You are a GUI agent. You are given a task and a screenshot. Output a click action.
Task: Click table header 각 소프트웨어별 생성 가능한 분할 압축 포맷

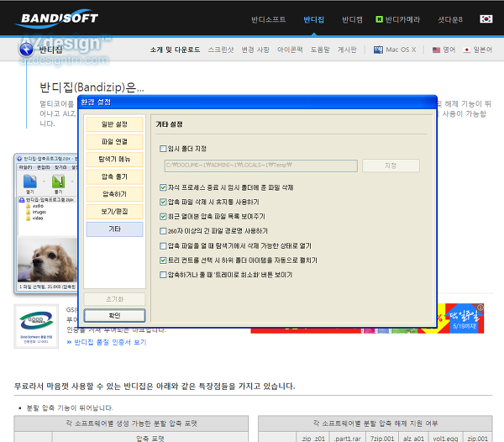click(x=131, y=424)
